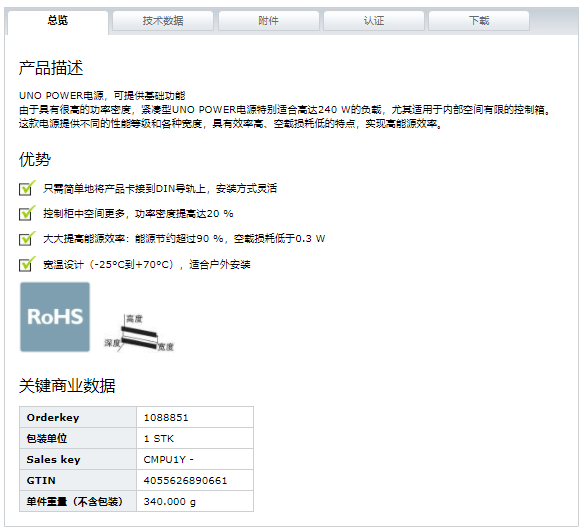Open the 附件 tab
The image size is (581, 531).
pyautogui.click(x=268, y=21)
